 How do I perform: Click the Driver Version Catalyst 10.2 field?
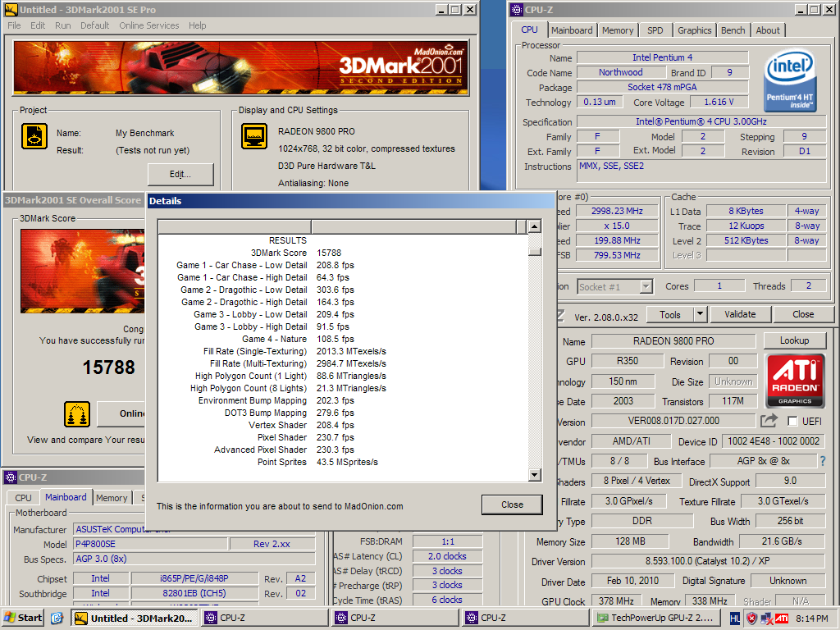(x=707, y=561)
